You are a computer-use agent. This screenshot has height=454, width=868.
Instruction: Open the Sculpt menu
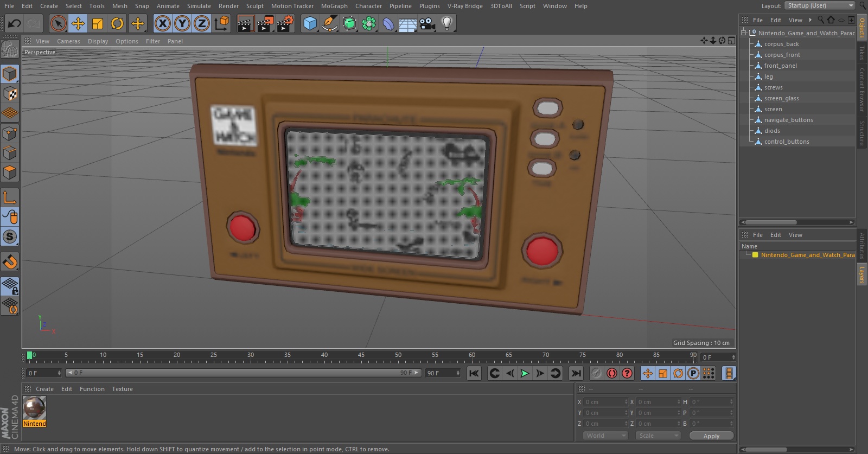coord(254,6)
